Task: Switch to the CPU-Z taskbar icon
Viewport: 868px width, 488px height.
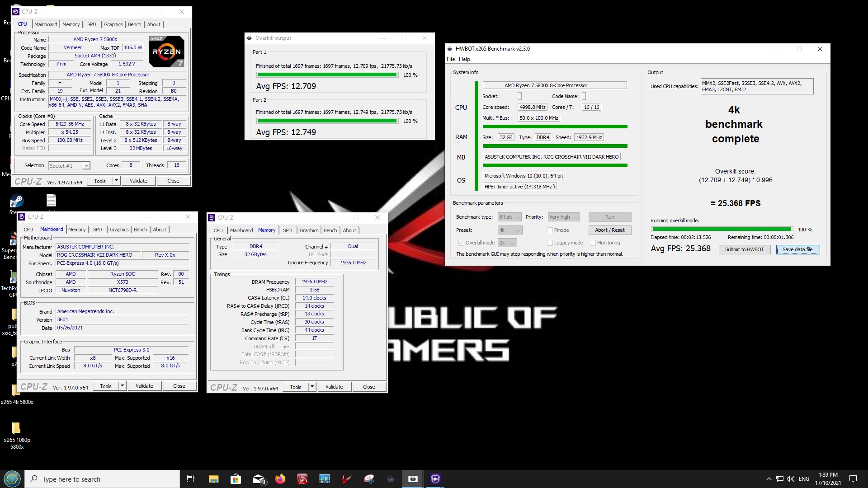Action: click(x=435, y=479)
